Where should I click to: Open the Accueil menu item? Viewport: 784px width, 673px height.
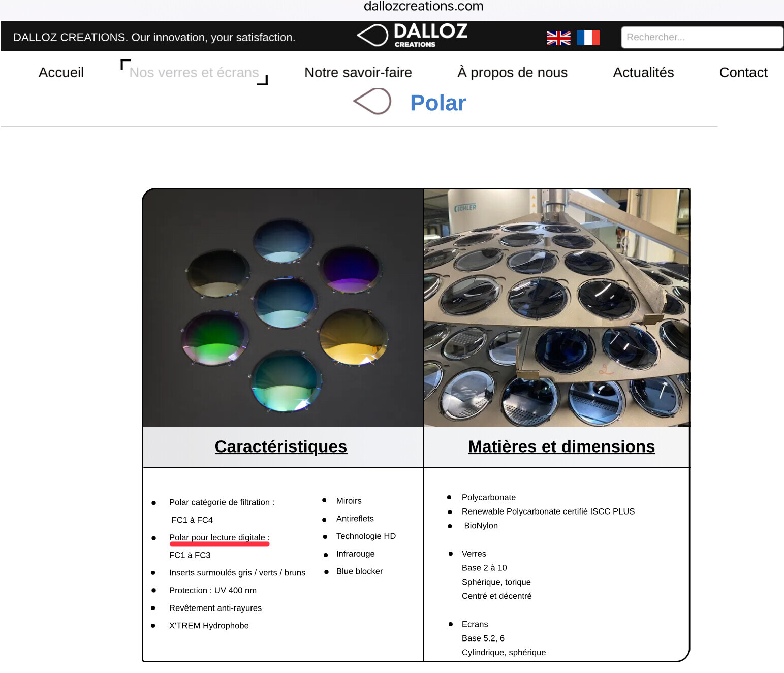click(61, 73)
